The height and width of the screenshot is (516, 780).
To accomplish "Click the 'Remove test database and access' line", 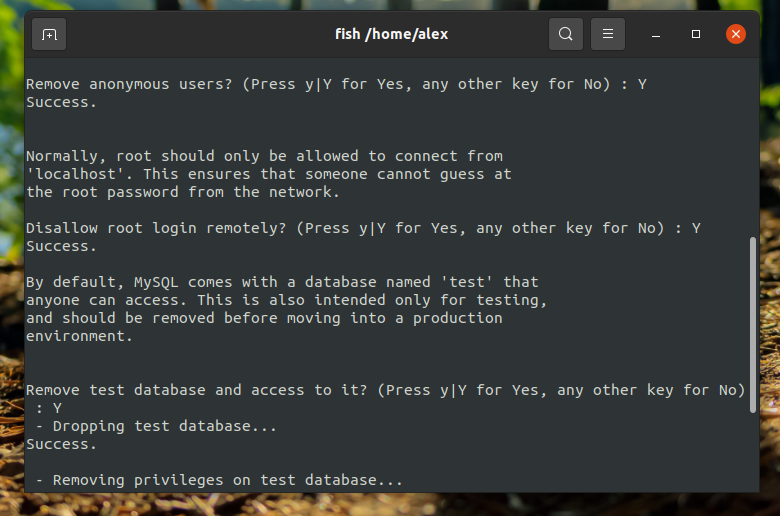I will [x=386, y=390].
